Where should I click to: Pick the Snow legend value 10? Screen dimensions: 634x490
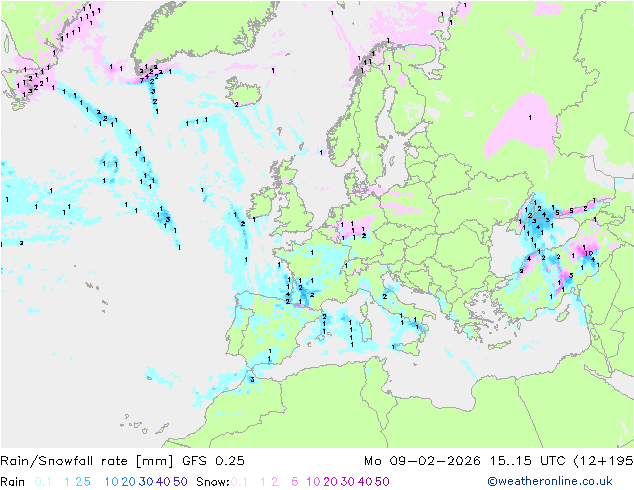click(313, 482)
